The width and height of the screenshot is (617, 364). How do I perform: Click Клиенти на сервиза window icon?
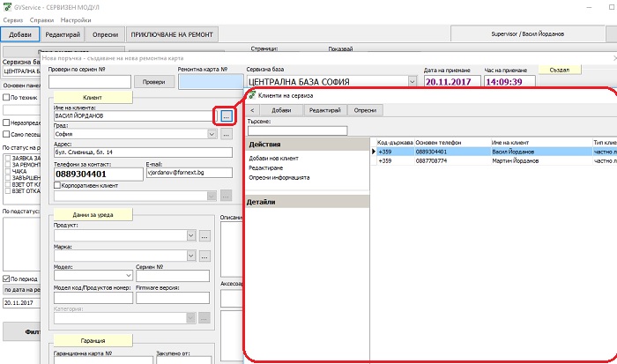[x=252, y=95]
